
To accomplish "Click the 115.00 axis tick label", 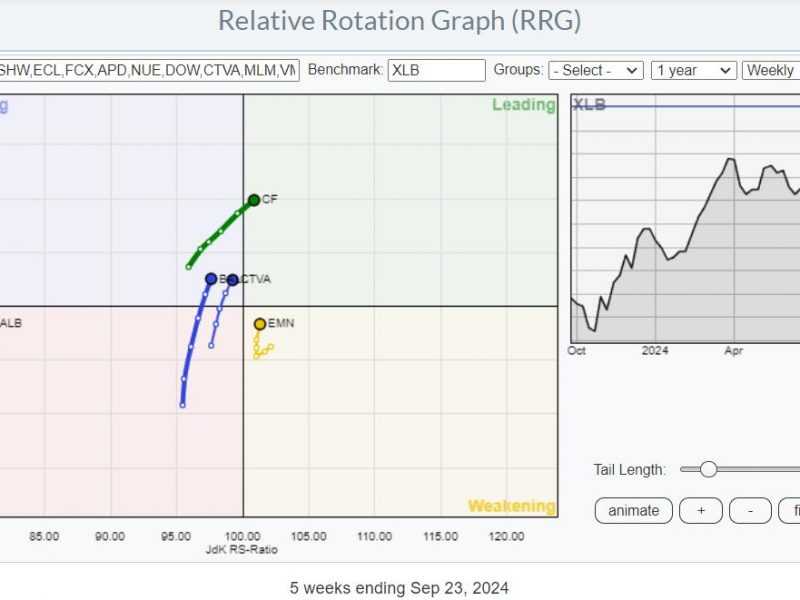I will [x=440, y=536].
